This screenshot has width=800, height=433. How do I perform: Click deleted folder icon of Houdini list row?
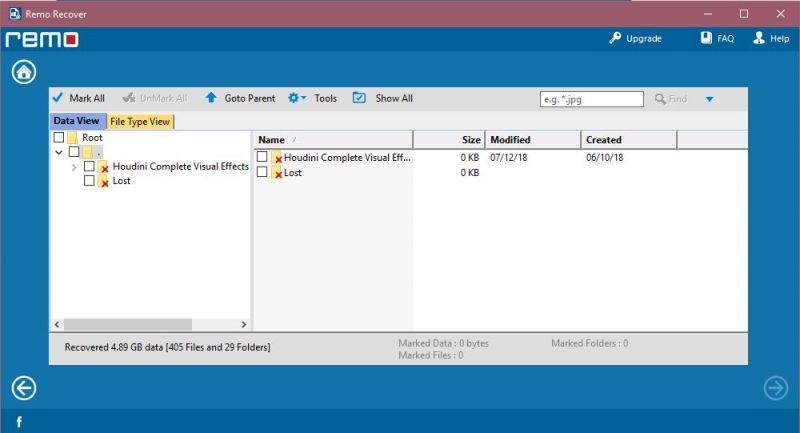(x=277, y=158)
